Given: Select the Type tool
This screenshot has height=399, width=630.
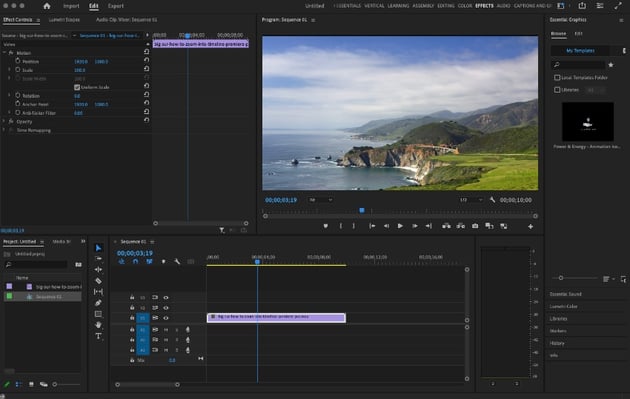Looking at the screenshot, I should tap(98, 336).
